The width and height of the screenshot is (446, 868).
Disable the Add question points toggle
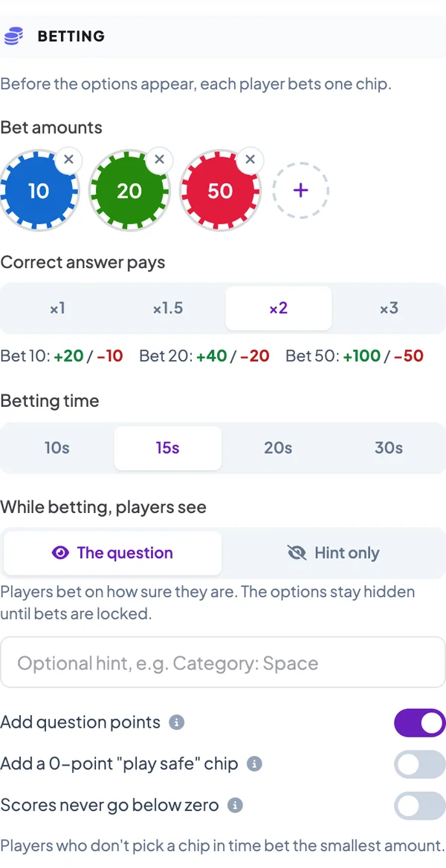point(419,723)
